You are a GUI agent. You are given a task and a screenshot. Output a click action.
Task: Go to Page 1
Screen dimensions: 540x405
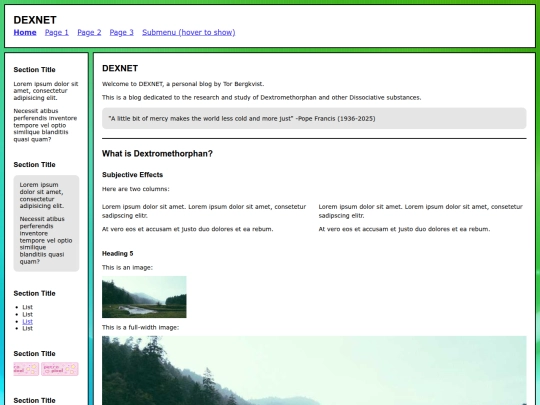coord(57,32)
